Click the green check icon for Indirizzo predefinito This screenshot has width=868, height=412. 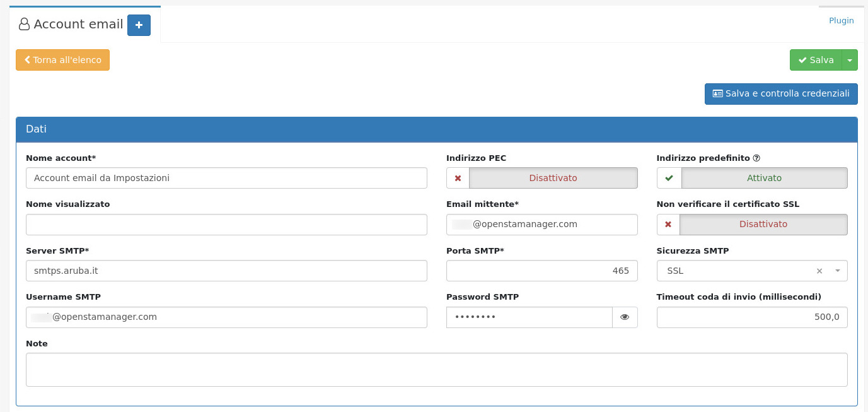(669, 178)
